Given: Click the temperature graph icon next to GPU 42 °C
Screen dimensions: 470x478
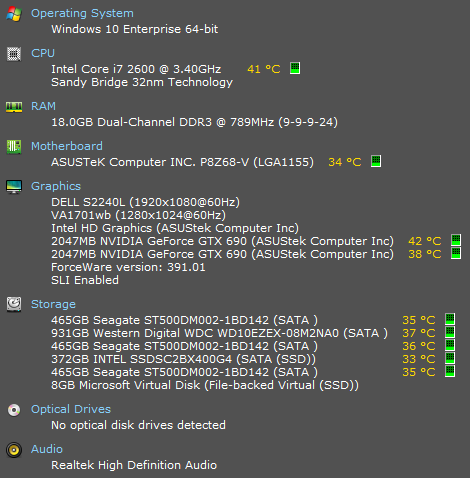Looking at the screenshot, I should coord(456,240).
